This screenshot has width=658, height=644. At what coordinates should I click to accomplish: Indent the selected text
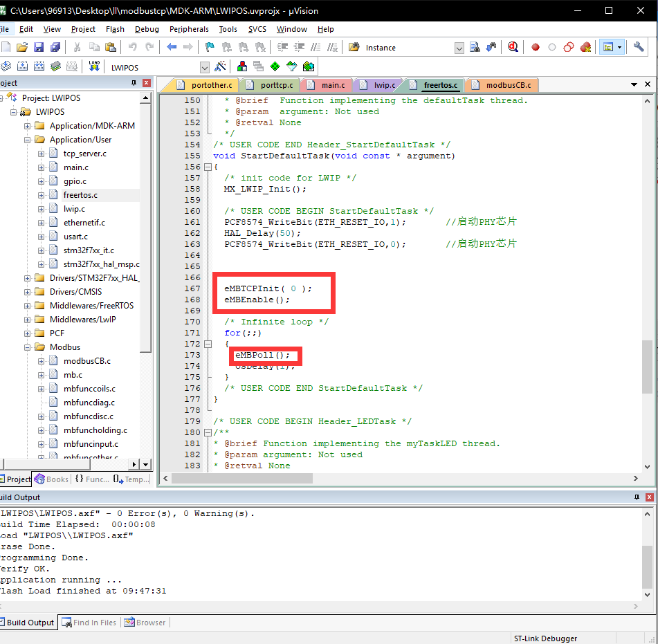[282, 47]
